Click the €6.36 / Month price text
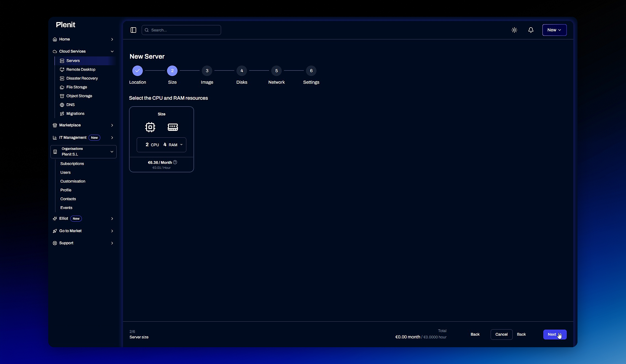 [x=160, y=163]
